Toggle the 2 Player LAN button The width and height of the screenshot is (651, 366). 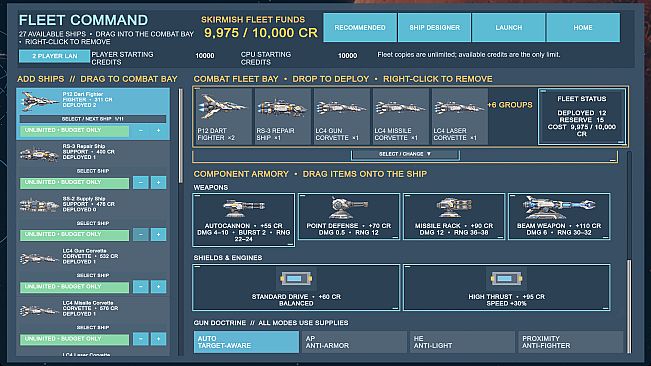(54, 56)
